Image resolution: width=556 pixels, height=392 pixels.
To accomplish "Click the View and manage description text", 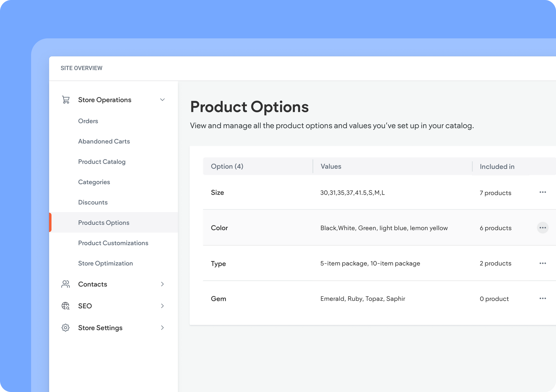I will coord(332,126).
